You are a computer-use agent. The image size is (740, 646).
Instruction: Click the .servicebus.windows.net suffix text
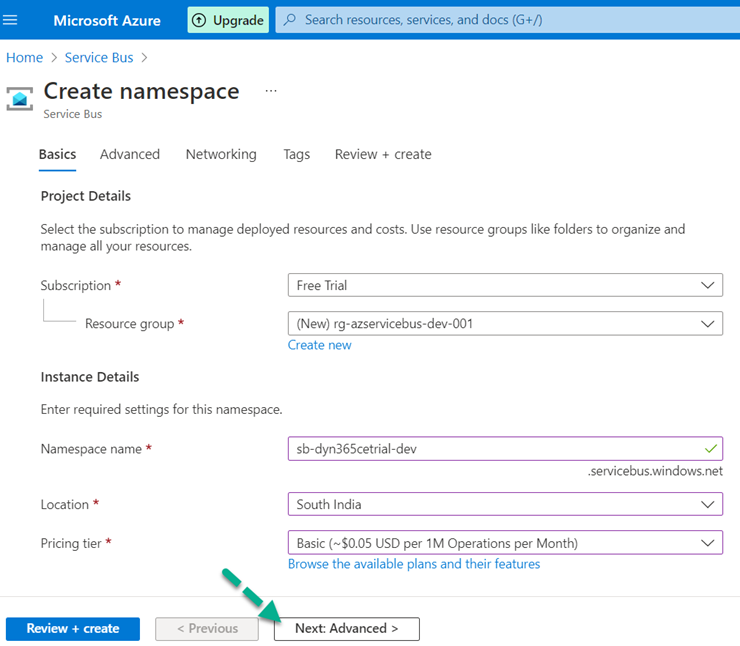tap(655, 471)
